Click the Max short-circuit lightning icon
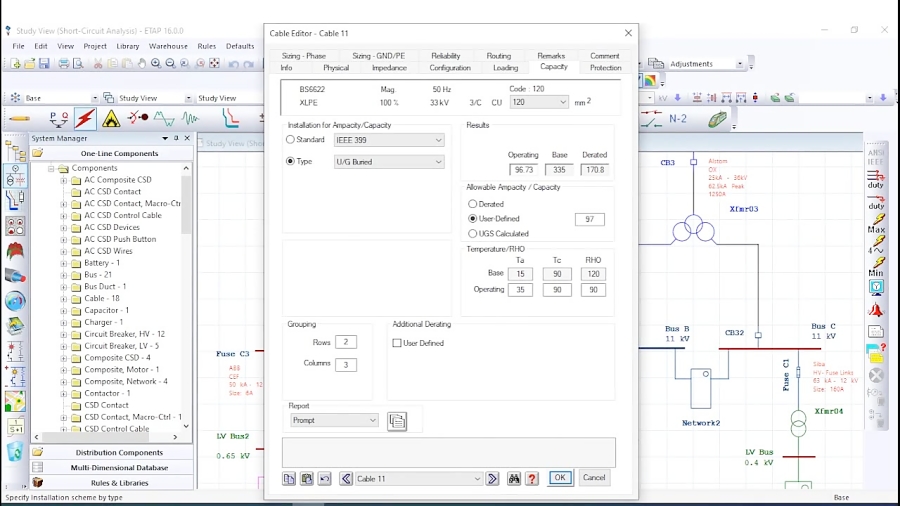Image resolution: width=900 pixels, height=506 pixels. (x=876, y=223)
